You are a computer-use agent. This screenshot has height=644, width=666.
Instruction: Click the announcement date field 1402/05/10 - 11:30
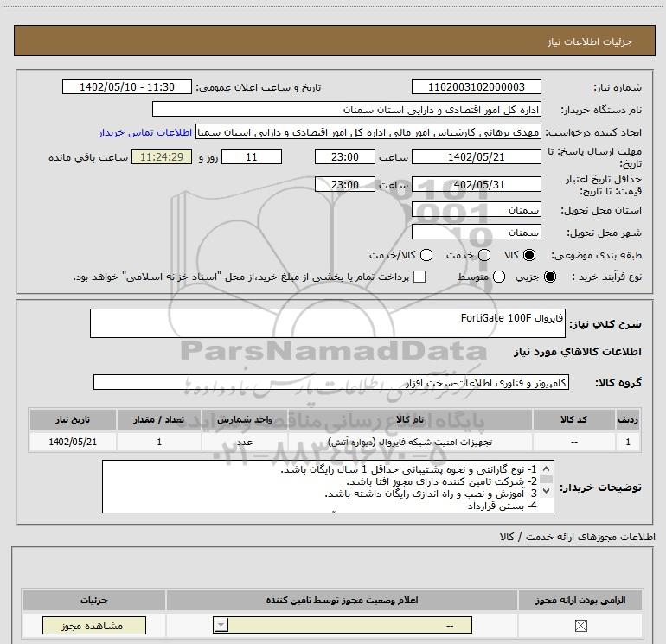(x=127, y=86)
